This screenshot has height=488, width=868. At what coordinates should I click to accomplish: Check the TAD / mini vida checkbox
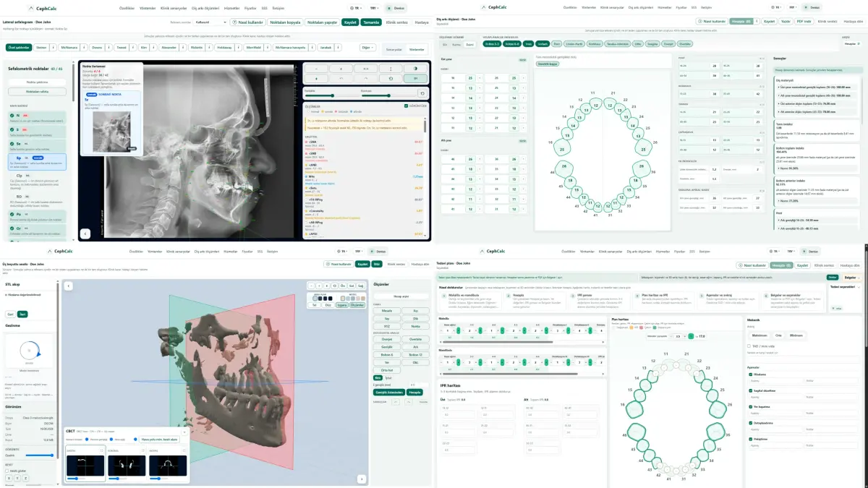pos(749,346)
